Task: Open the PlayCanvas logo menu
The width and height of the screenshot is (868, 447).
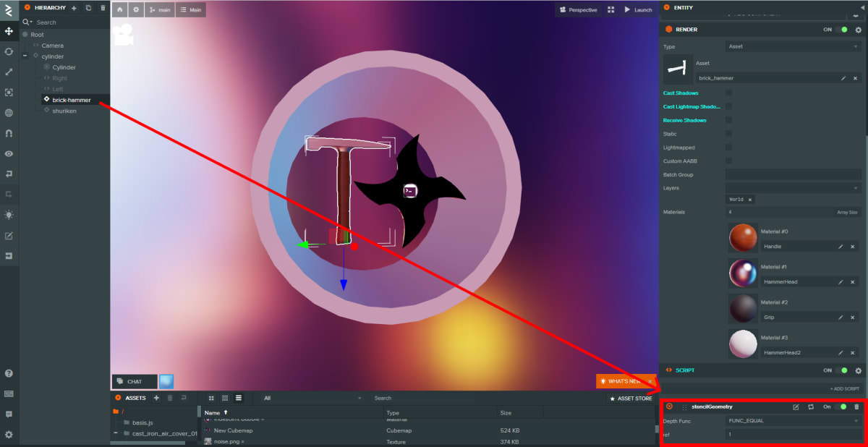Action: (x=9, y=9)
